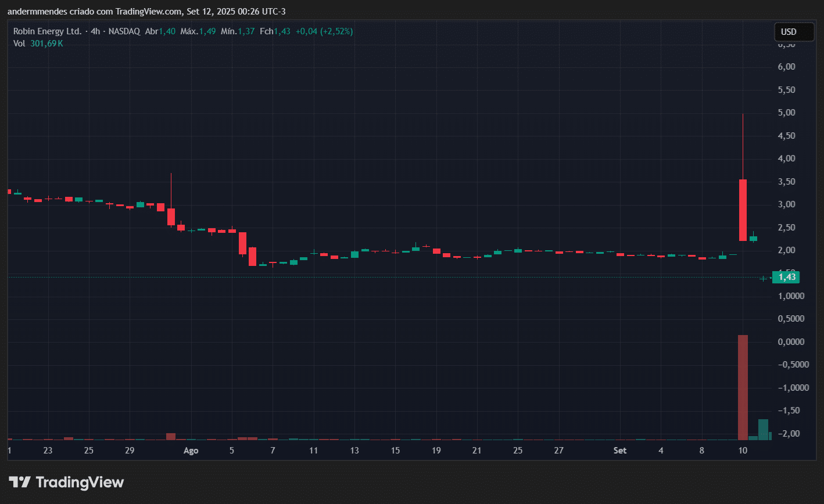The height and width of the screenshot is (504, 824).
Task: Select the Mín. value 1,37
Action: 246,31
